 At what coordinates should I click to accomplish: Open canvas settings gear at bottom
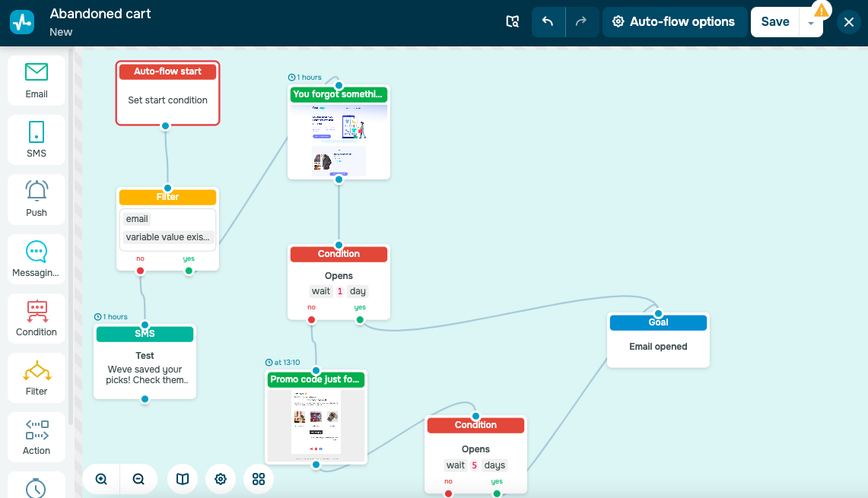click(221, 479)
